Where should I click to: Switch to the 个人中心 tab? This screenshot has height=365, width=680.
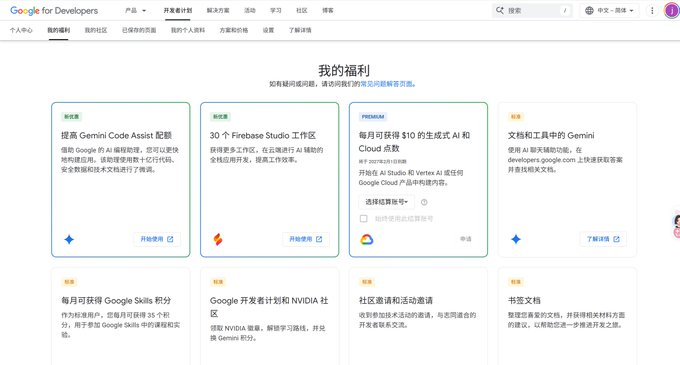pos(21,30)
